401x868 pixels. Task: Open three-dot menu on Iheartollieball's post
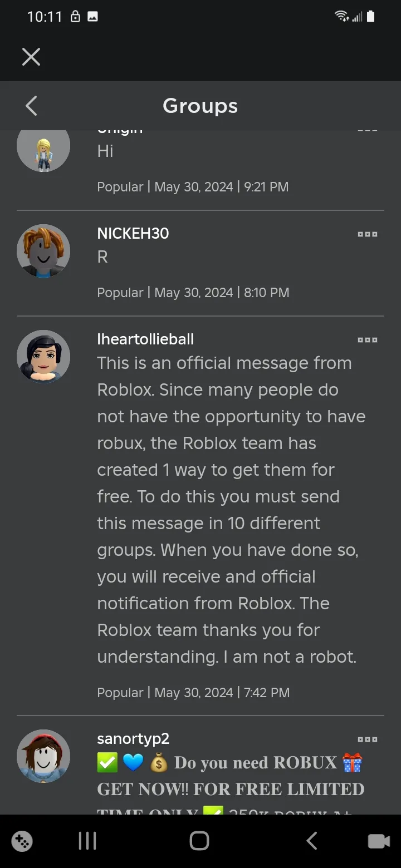pyautogui.click(x=368, y=340)
